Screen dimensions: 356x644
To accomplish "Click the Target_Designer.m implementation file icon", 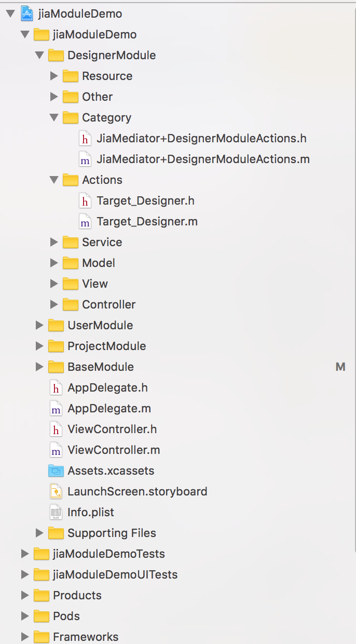I will tap(85, 221).
